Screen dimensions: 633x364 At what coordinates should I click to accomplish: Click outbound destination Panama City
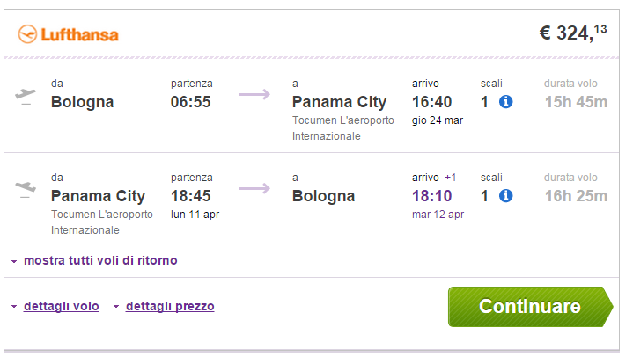click(x=339, y=102)
